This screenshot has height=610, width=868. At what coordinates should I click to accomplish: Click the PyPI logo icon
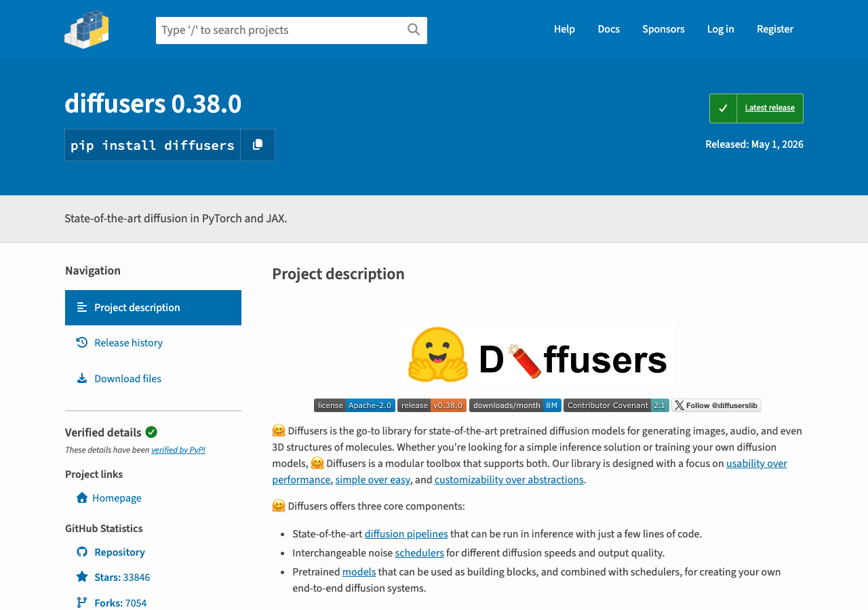point(87,29)
